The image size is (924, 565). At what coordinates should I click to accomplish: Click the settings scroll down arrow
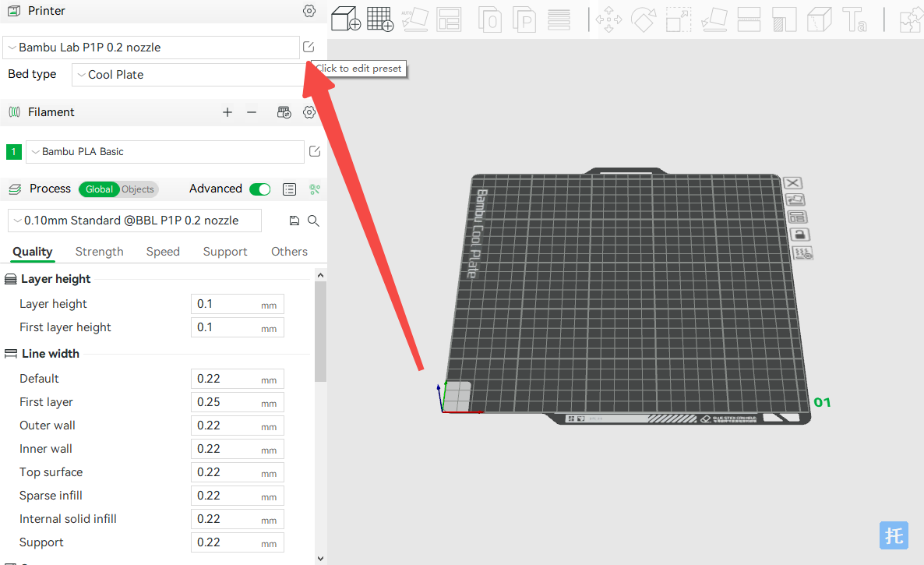point(320,558)
